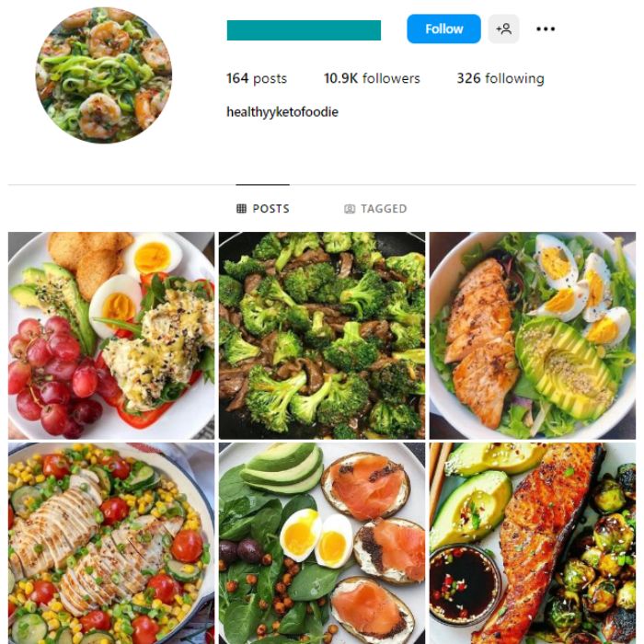
Task: Open the smoked salmon toast spinach post
Action: click(x=322, y=544)
